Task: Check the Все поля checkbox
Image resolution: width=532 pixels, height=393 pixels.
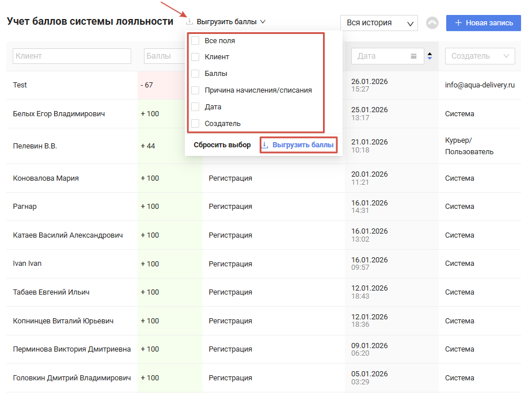Action: [x=195, y=41]
